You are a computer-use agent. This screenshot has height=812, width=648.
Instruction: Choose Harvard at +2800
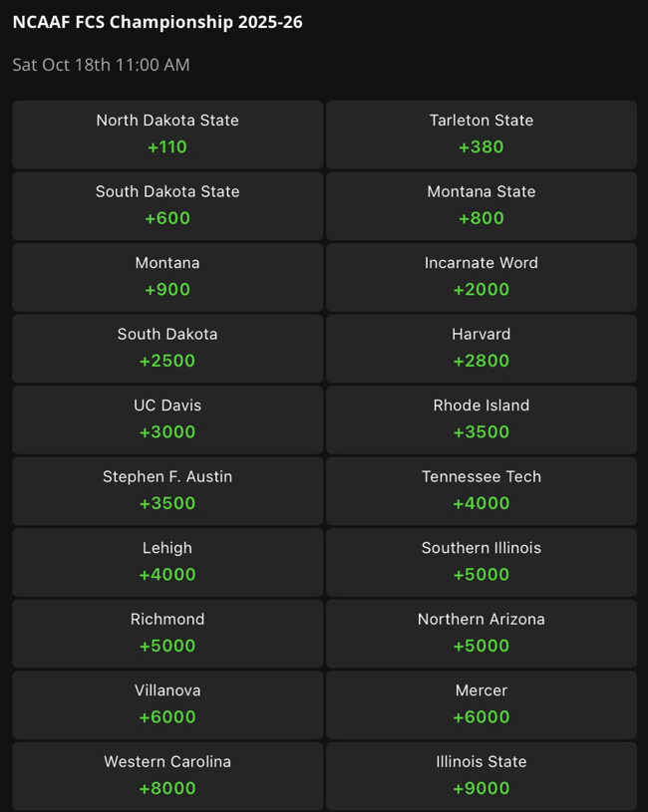[x=482, y=348]
